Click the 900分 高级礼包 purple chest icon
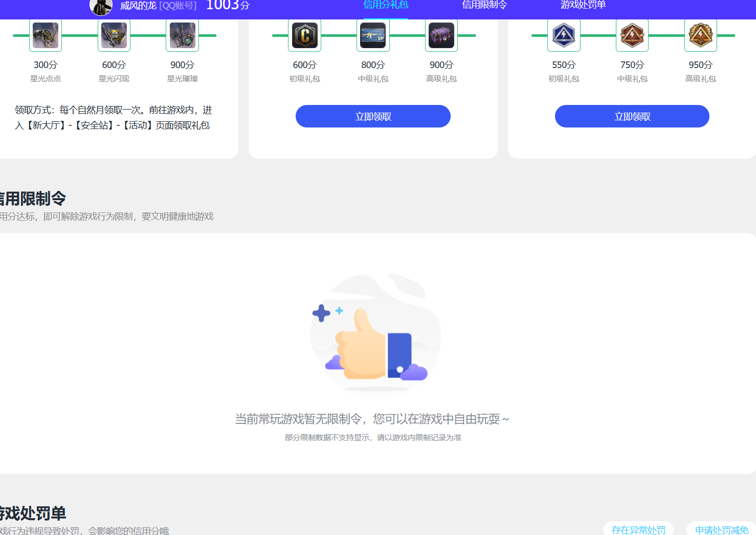Viewport: 756px width, 535px height. [441, 35]
